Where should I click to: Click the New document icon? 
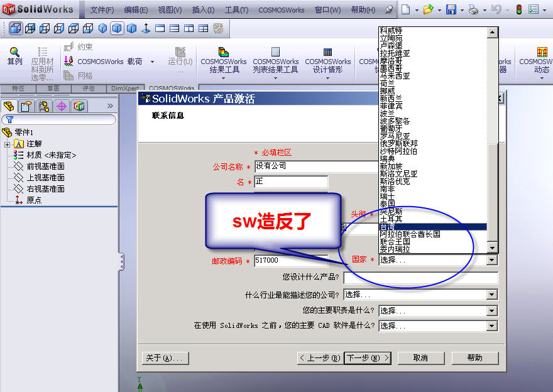tap(405, 9)
